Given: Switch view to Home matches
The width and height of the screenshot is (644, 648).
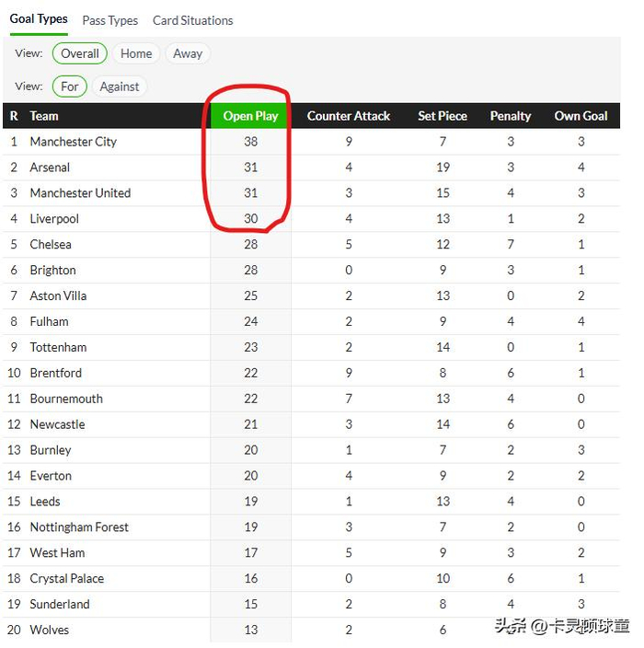Looking at the screenshot, I should pos(136,53).
